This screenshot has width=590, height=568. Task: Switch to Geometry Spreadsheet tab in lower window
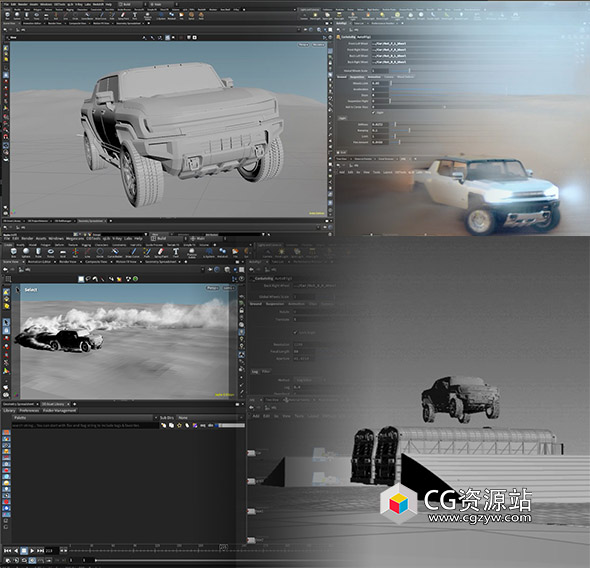pyautogui.click(x=161, y=262)
